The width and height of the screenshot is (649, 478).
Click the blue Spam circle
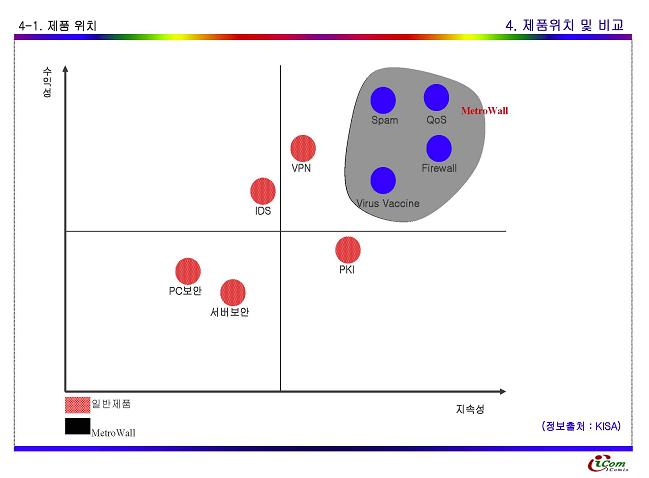(x=383, y=100)
